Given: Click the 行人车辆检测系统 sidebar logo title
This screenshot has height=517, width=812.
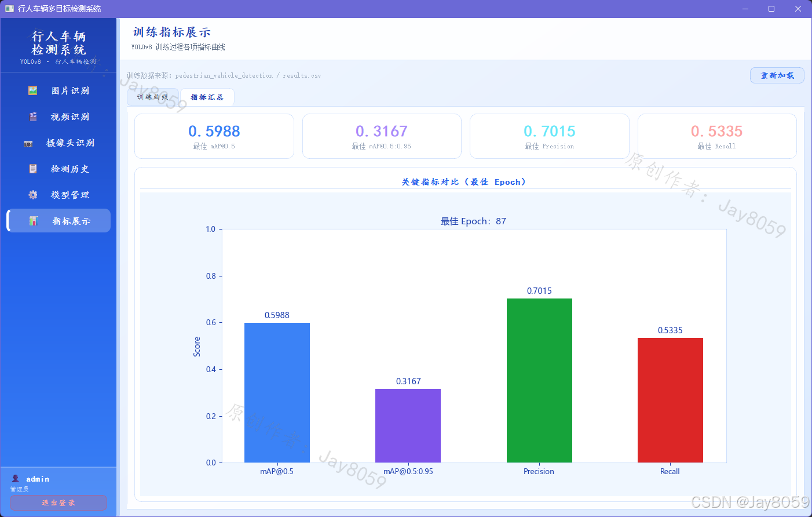Looking at the screenshot, I should (58, 43).
